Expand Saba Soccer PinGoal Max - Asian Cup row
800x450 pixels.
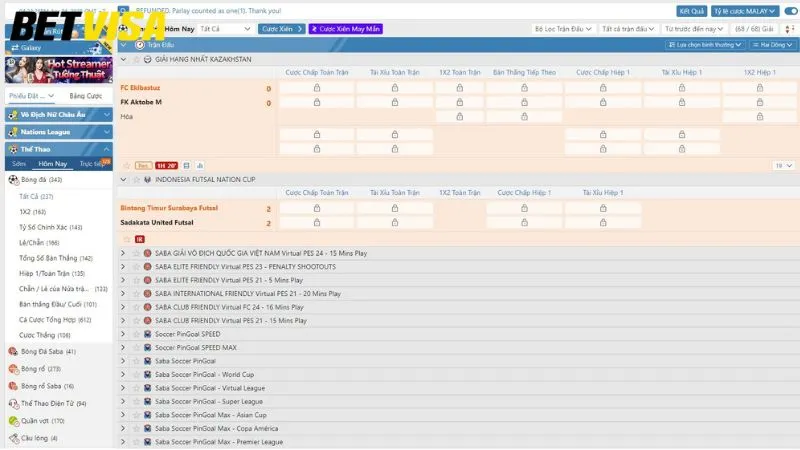(x=123, y=415)
